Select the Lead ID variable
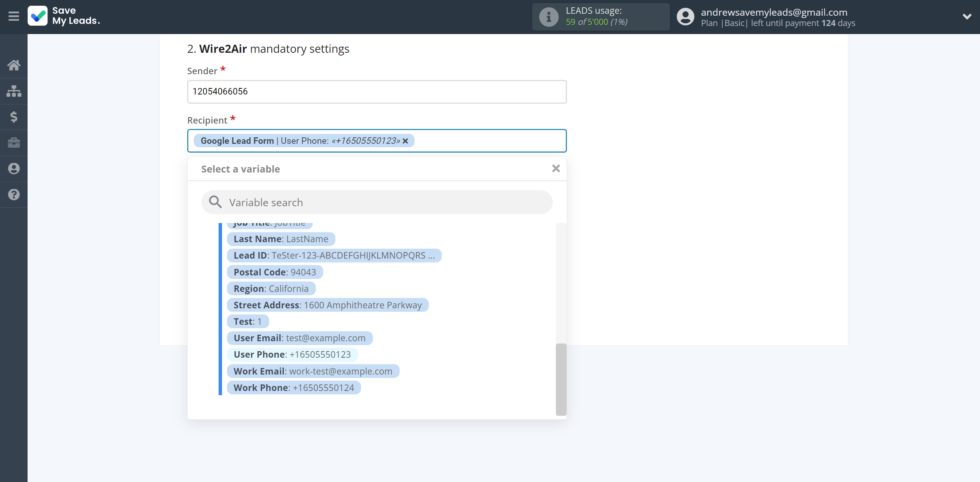The height and width of the screenshot is (482, 980). click(334, 256)
